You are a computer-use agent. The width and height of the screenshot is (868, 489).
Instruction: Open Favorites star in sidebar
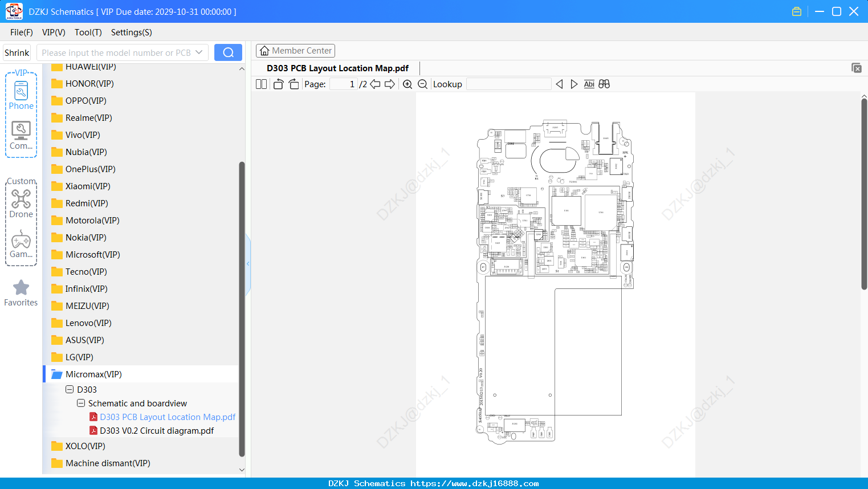click(x=21, y=294)
